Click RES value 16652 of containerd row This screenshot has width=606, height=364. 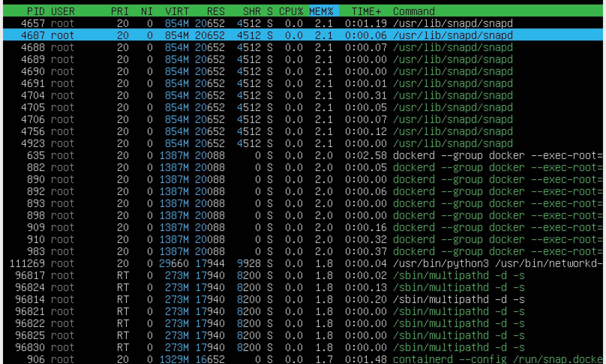pyautogui.click(x=210, y=359)
